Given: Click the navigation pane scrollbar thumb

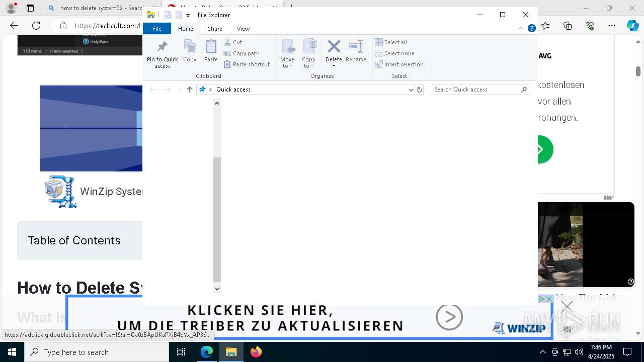Looking at the screenshot, I should 217,219.
